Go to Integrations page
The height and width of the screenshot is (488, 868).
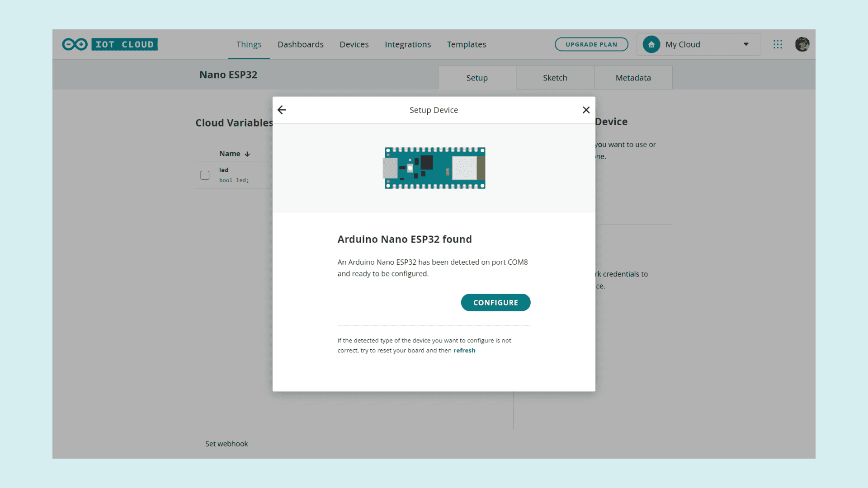pyautogui.click(x=408, y=44)
